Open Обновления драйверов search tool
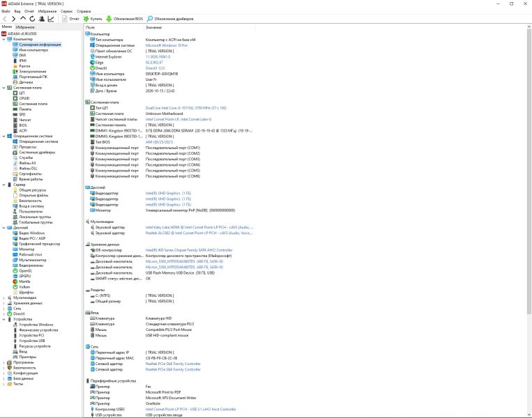Image resolution: width=532 pixels, height=418 pixels. point(170,19)
